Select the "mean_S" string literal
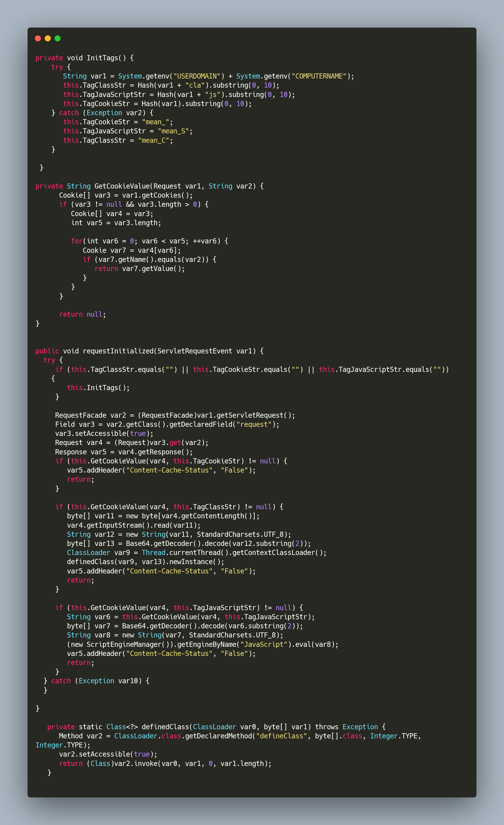 173,131
